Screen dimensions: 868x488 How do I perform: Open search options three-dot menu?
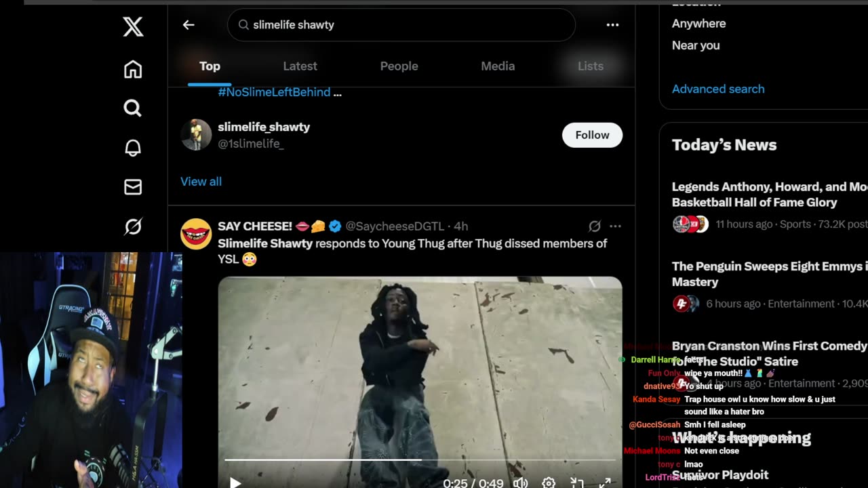pos(612,25)
